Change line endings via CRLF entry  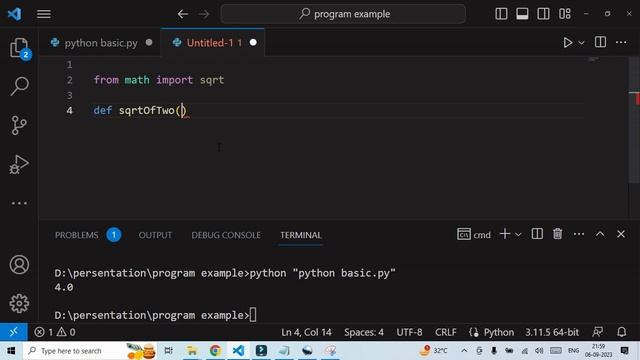tap(446, 332)
